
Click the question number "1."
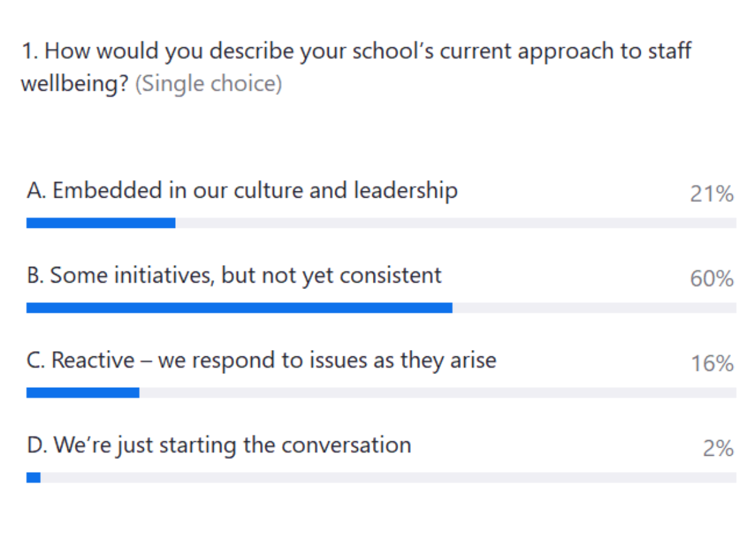30,51
